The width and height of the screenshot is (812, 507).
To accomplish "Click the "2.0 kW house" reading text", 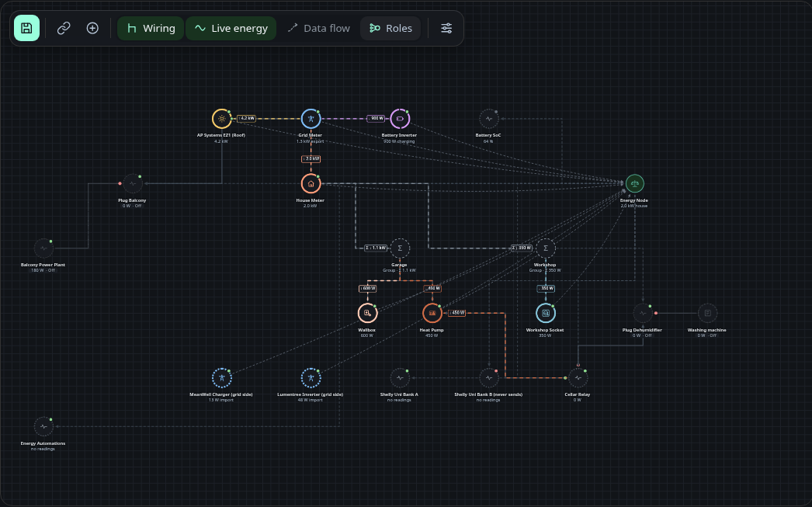I will pyautogui.click(x=634, y=206).
